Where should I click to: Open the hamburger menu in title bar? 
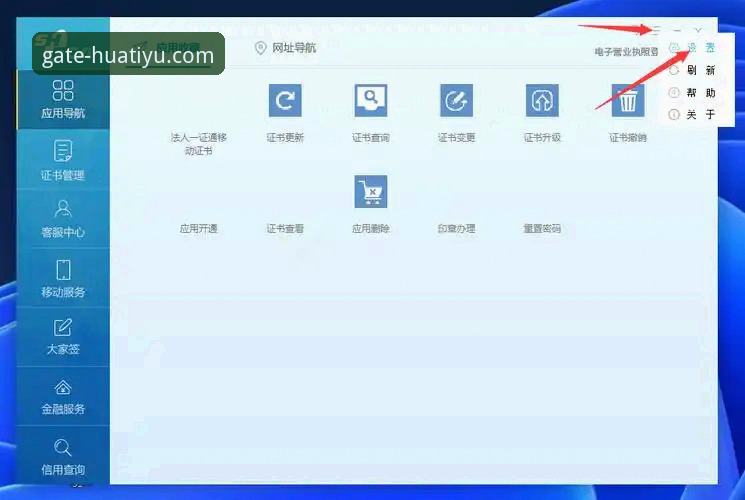coord(656,30)
